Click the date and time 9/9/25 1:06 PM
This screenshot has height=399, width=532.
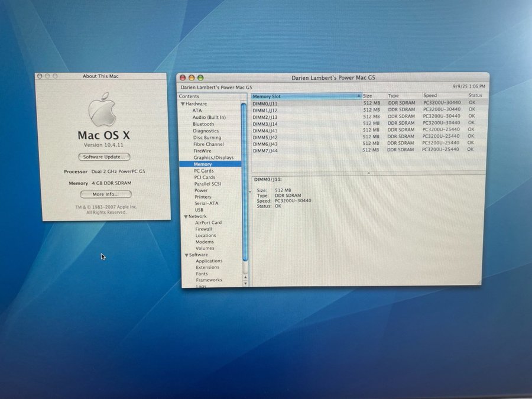click(x=469, y=86)
